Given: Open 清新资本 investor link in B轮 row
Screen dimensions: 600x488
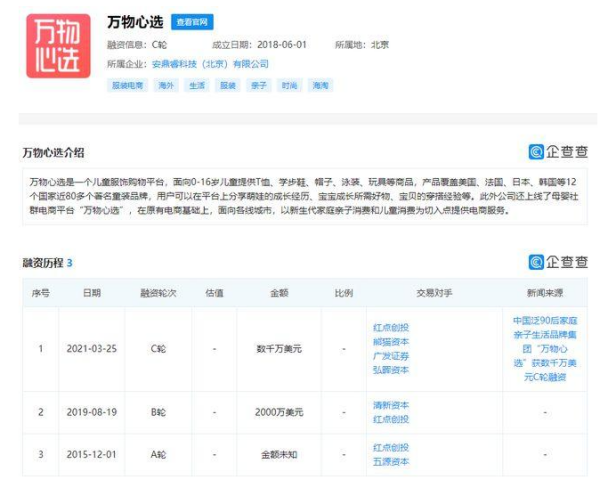Looking at the screenshot, I should [391, 406].
